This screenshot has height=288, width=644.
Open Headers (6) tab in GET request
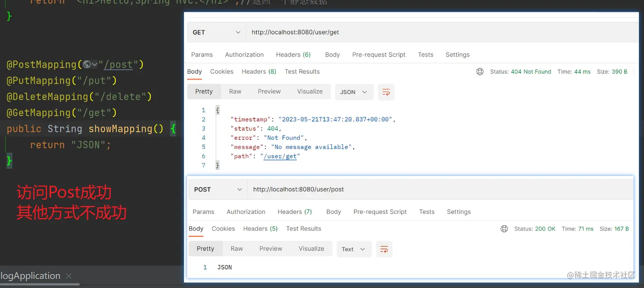(293, 55)
